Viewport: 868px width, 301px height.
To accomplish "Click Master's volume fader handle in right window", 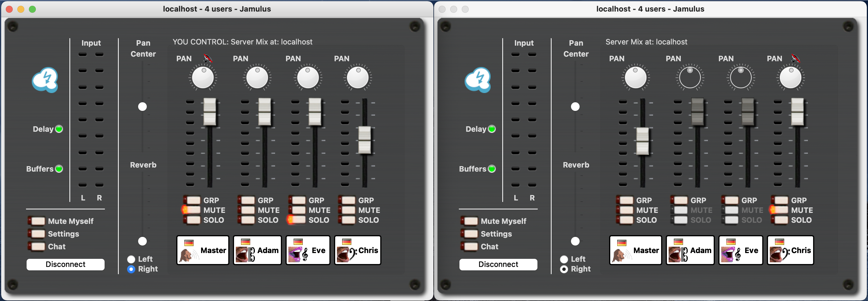I will 643,141.
